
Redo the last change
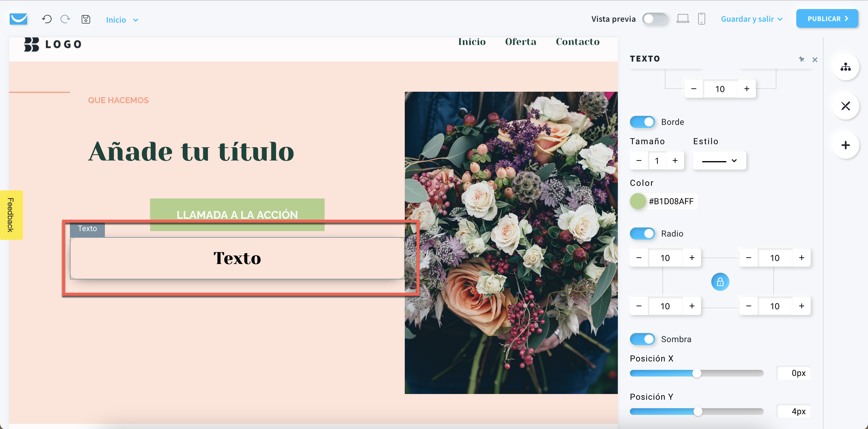click(x=65, y=19)
